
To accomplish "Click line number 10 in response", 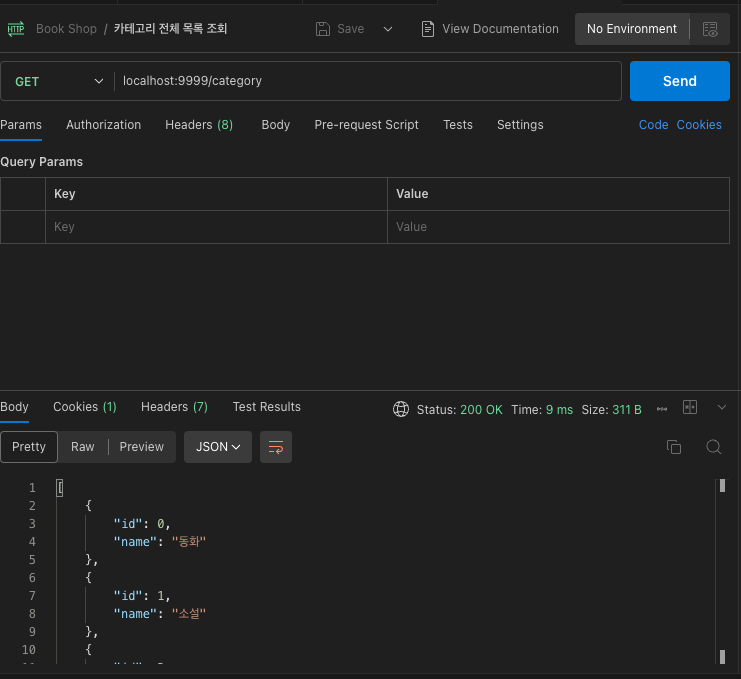I will pyautogui.click(x=29, y=650).
